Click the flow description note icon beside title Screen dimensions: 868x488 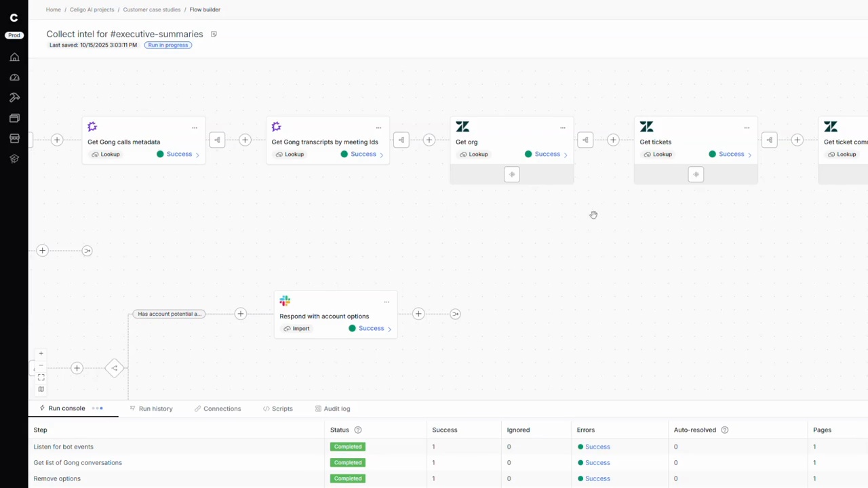coord(214,34)
